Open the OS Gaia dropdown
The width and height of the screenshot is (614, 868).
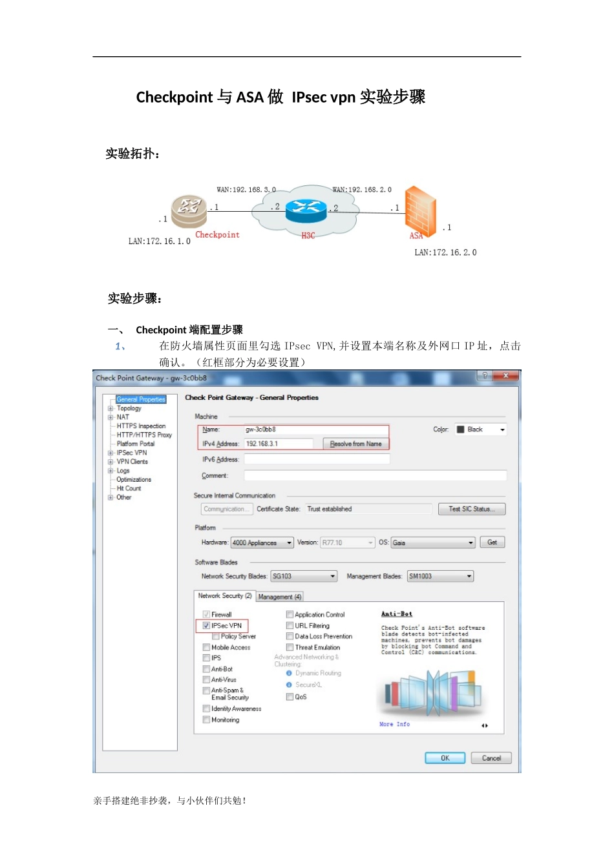(433, 542)
